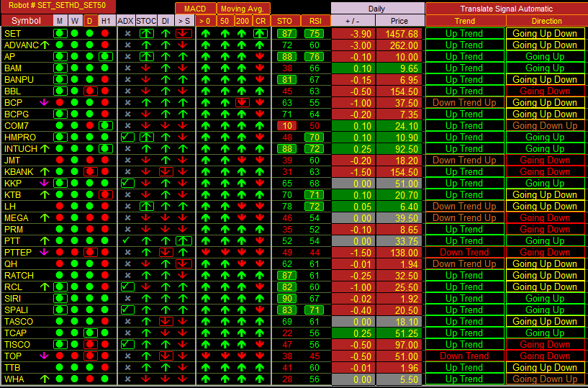This screenshot has width=588, height=388.
Task: Click the up arrow beside ADVANC symbol
Action: tap(45, 45)
